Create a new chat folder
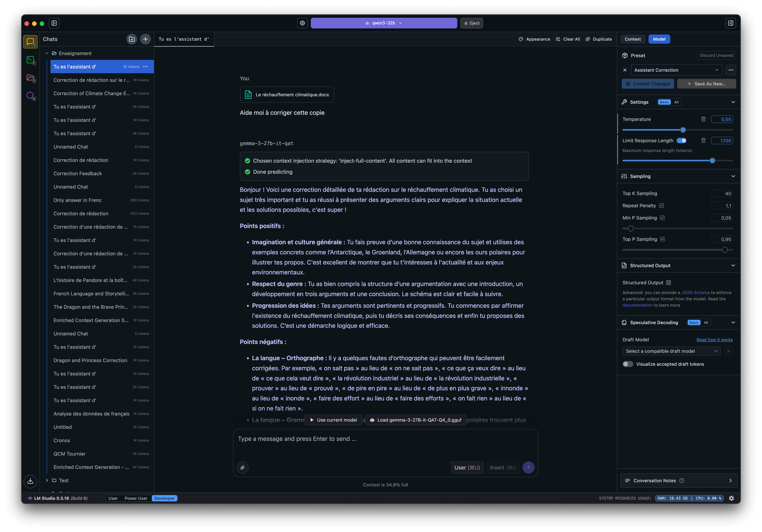The width and height of the screenshot is (762, 532). pos(132,39)
